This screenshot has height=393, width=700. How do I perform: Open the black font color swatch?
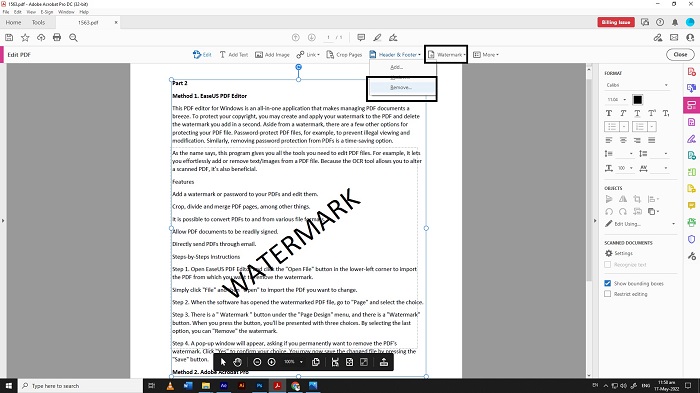pos(638,100)
